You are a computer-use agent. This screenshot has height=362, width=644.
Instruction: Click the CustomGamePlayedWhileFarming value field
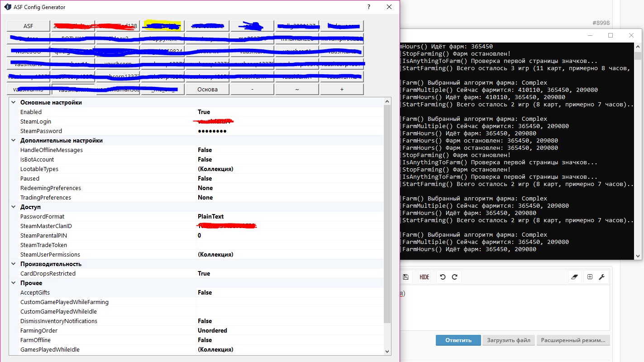[290, 302]
